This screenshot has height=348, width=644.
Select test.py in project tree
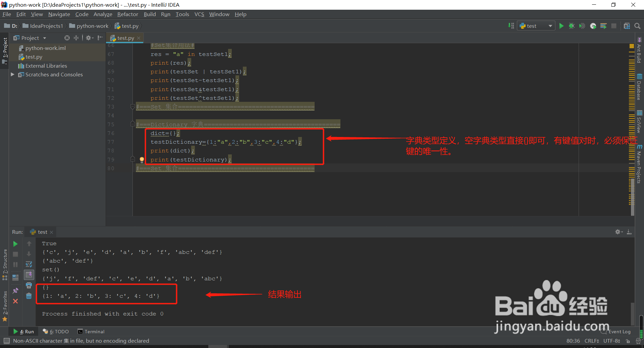(34, 57)
